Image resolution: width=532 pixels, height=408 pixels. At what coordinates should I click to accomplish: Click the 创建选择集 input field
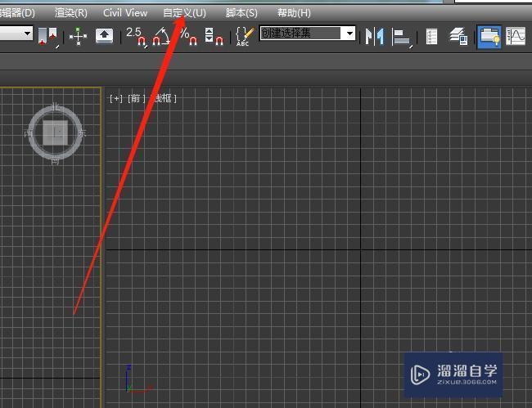click(x=300, y=34)
